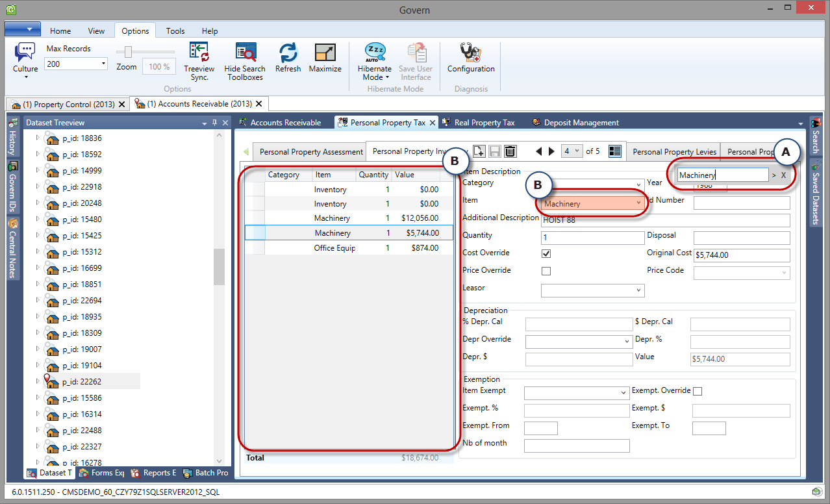This screenshot has height=504, width=830.
Task: Go to next record arrow
Action: 551,151
